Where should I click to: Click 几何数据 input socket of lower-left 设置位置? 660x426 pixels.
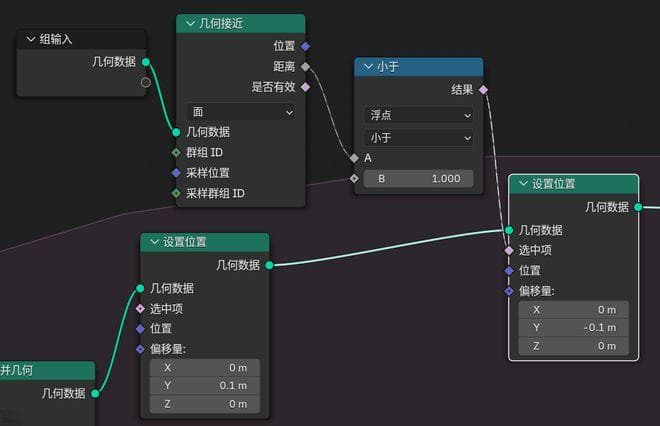click(x=140, y=288)
